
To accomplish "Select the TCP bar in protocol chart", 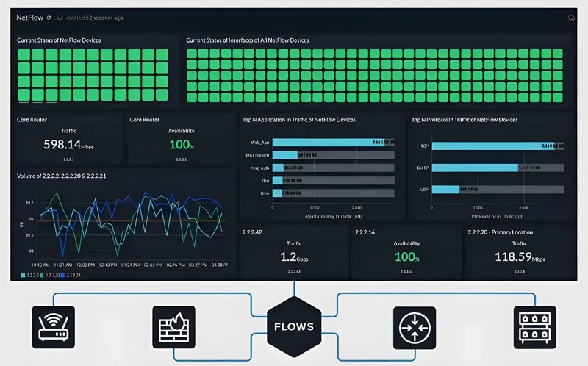I will 492,146.
